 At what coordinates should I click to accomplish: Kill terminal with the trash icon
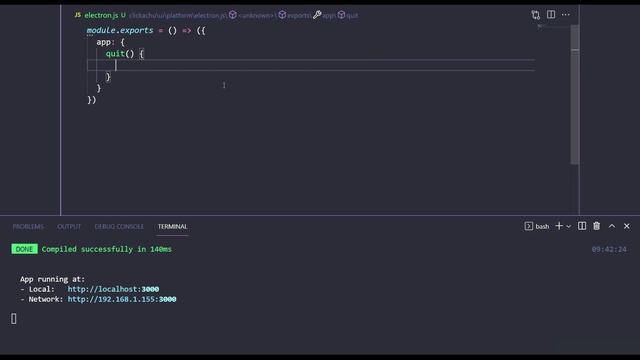point(597,226)
